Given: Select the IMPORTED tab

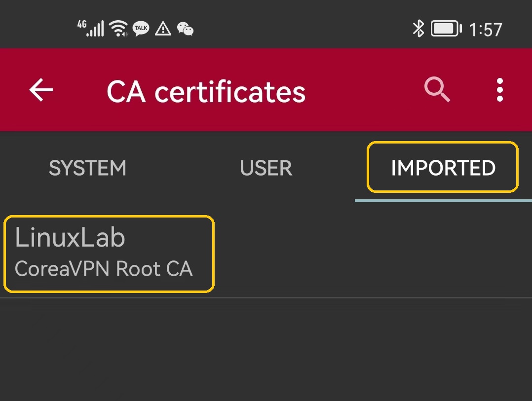Looking at the screenshot, I should pyautogui.click(x=443, y=168).
